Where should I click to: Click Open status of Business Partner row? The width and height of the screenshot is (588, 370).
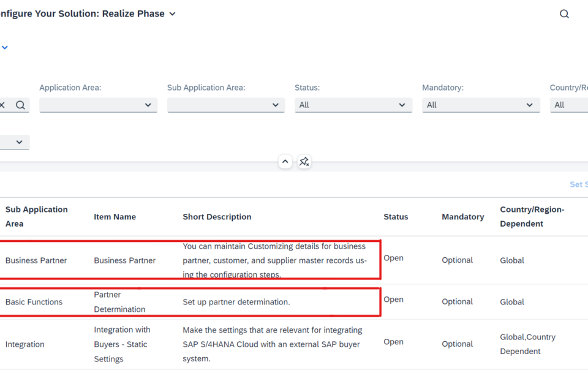point(393,259)
